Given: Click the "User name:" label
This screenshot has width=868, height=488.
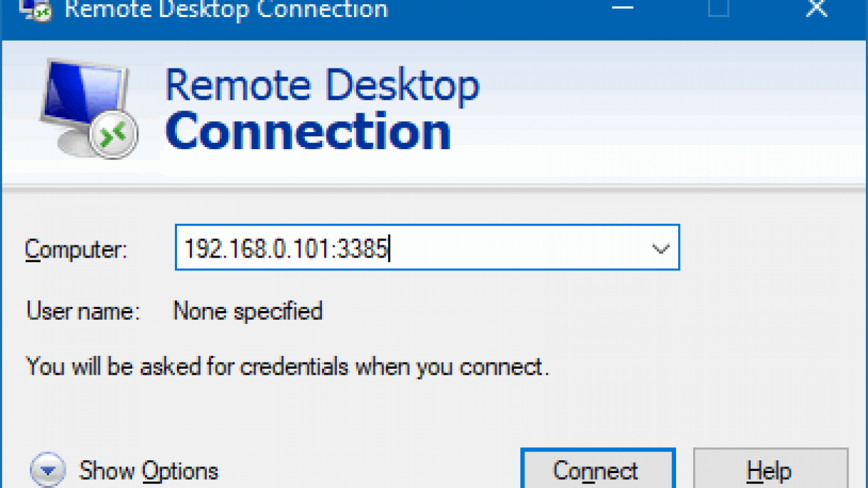Looking at the screenshot, I should click(x=83, y=312).
